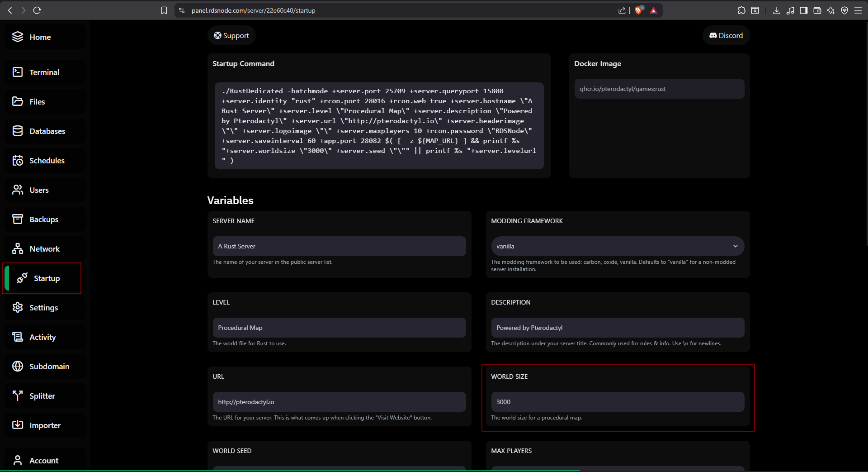Click browser back arrow
Screen dimensions: 868x472
click(x=10, y=10)
